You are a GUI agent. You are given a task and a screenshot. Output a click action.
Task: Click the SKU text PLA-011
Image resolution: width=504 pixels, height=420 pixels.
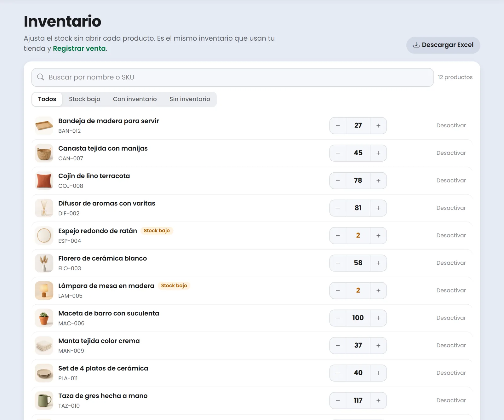pos(68,378)
